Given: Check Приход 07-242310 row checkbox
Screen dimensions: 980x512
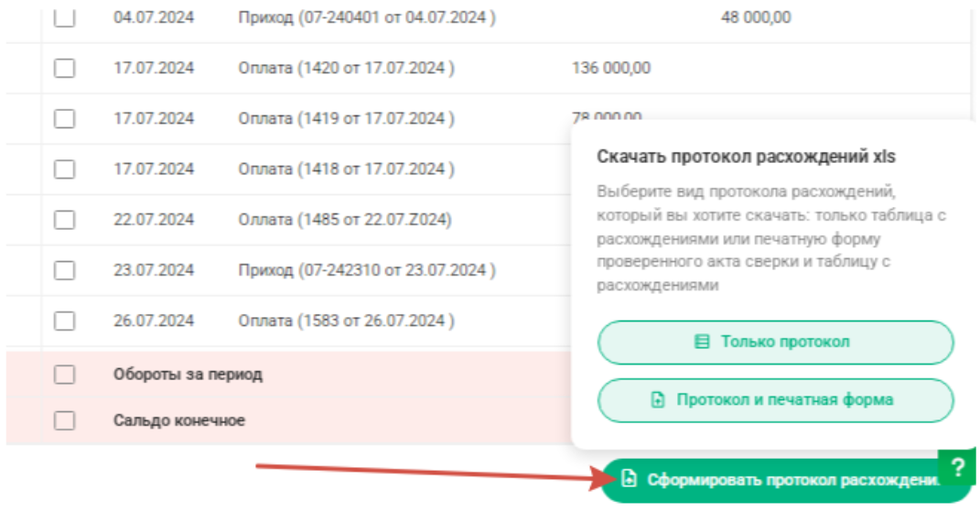Looking at the screenshot, I should [x=64, y=270].
